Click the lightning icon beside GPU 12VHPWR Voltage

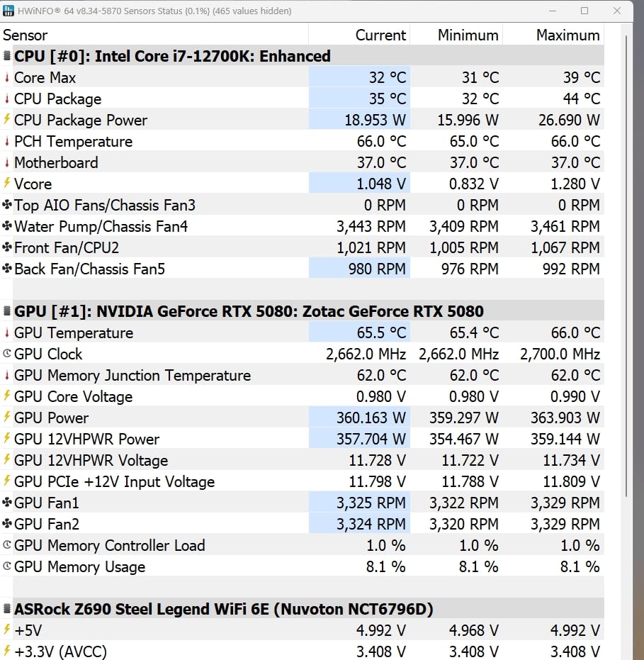pyautogui.click(x=6, y=459)
